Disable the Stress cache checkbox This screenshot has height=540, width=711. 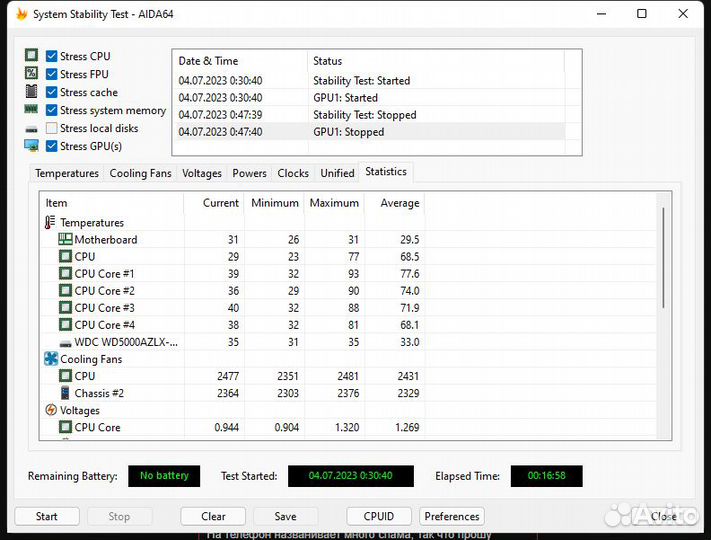(x=52, y=92)
